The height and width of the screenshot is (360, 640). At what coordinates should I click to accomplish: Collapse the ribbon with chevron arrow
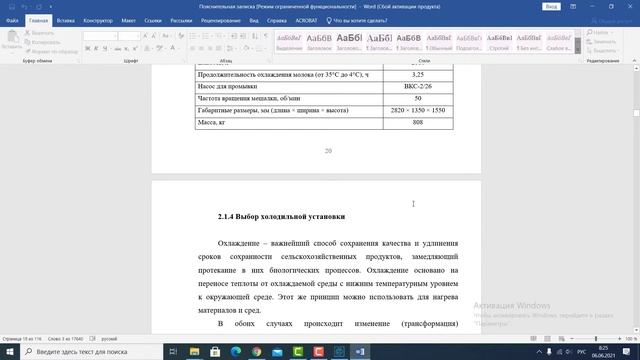pyautogui.click(x=634, y=60)
